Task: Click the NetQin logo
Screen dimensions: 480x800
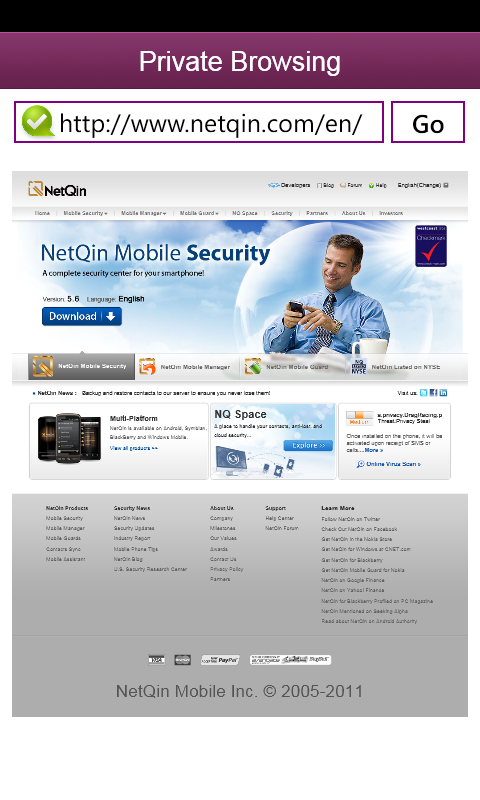Action: click(x=57, y=190)
